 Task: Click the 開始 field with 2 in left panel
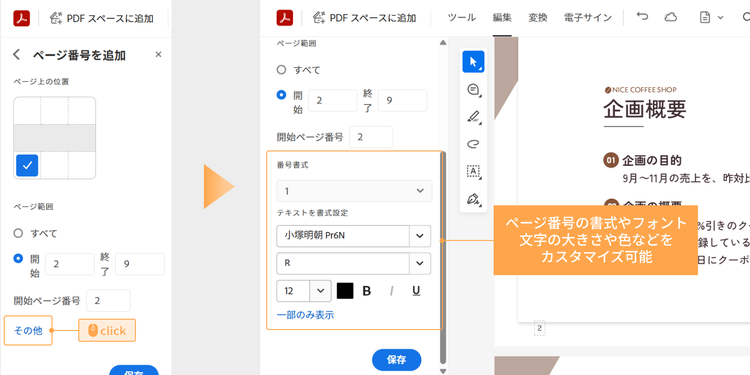click(x=70, y=264)
